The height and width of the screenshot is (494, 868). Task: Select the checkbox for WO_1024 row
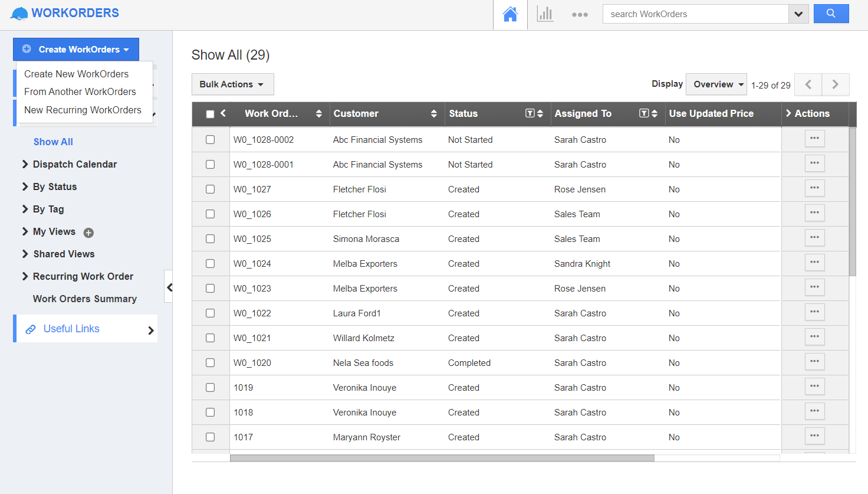(x=210, y=264)
